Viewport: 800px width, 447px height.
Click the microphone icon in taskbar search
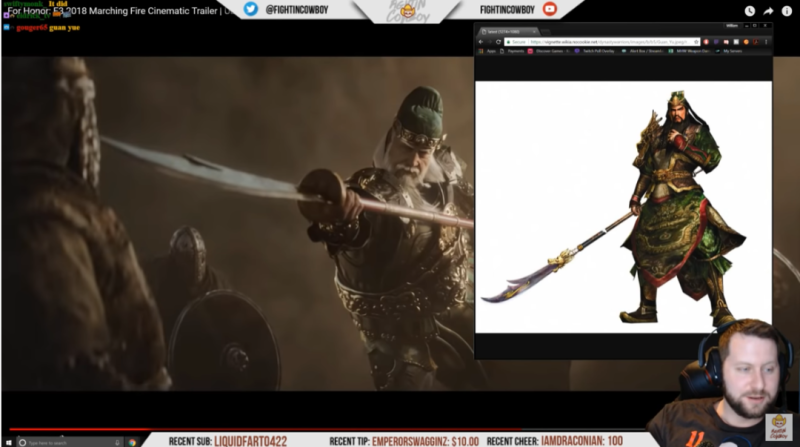coord(117,442)
